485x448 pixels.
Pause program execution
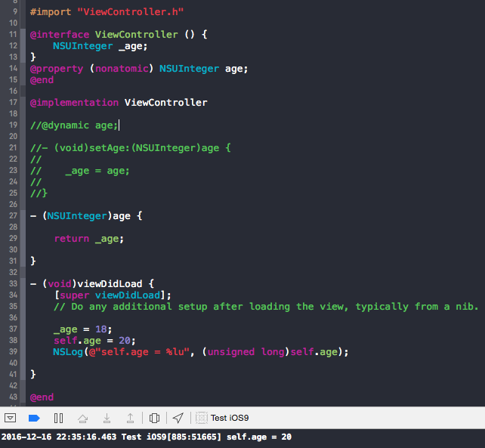(58, 418)
